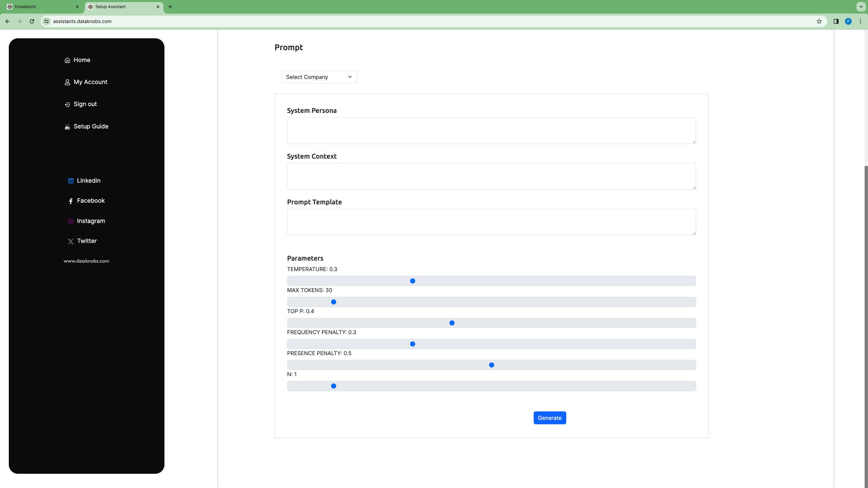The width and height of the screenshot is (868, 488).
Task: Click the Prompt Template text area
Action: [491, 222]
